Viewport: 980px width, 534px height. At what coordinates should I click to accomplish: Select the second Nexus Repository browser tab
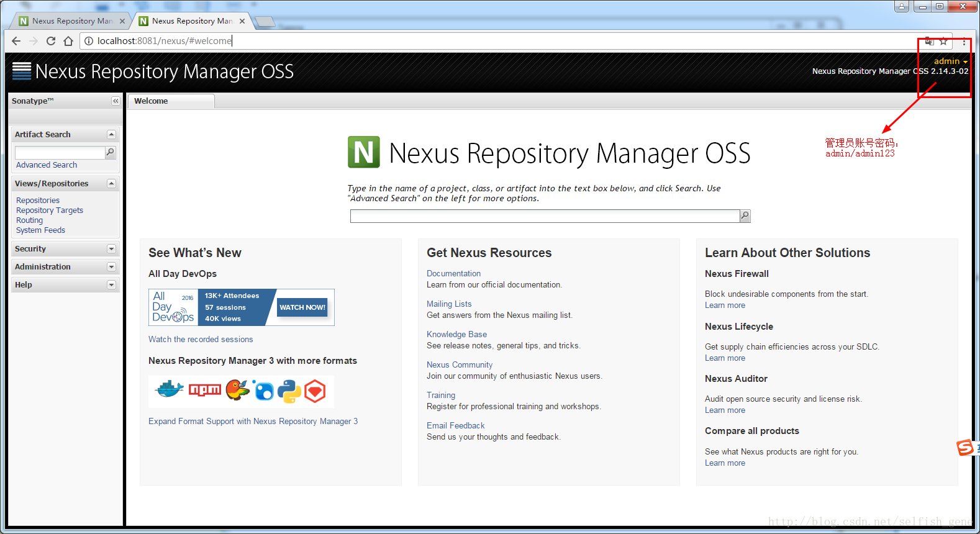pyautogui.click(x=191, y=21)
